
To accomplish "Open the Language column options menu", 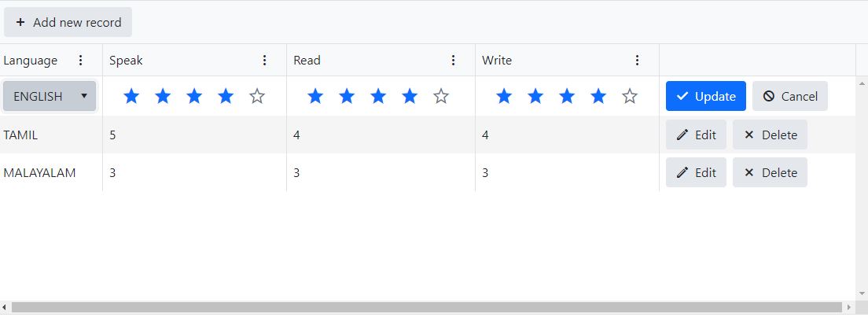I will pyautogui.click(x=80, y=61).
